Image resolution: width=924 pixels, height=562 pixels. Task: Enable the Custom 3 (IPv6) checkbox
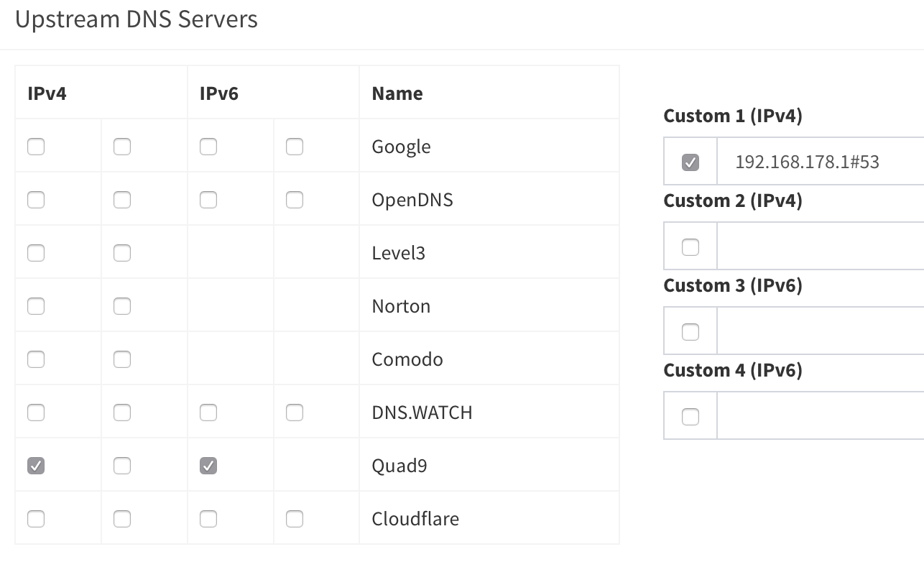pos(690,332)
